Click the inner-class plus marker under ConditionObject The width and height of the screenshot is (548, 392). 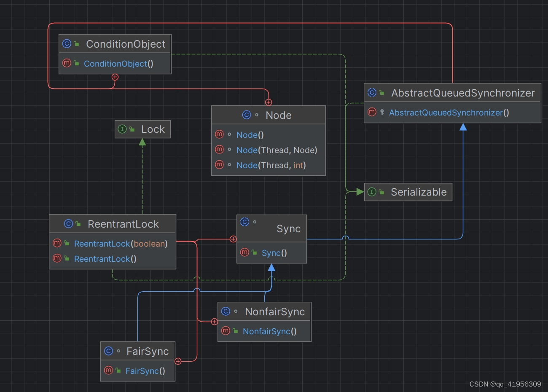tap(115, 77)
